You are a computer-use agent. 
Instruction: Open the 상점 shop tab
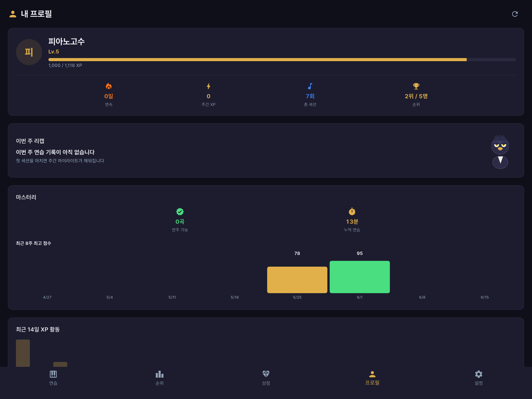pos(266,378)
